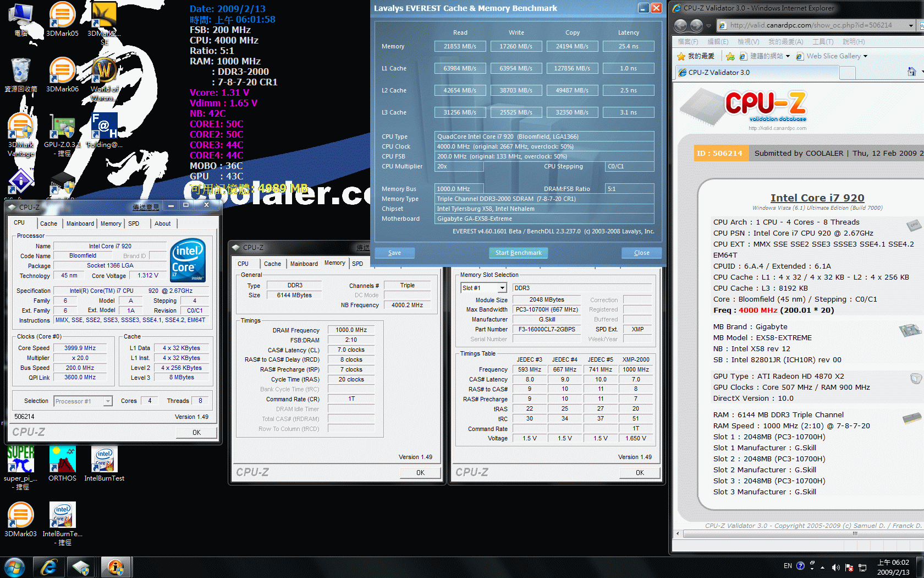Click the Add to Favorites Bar star icon
This screenshot has width=924, height=578.
coord(730,56)
